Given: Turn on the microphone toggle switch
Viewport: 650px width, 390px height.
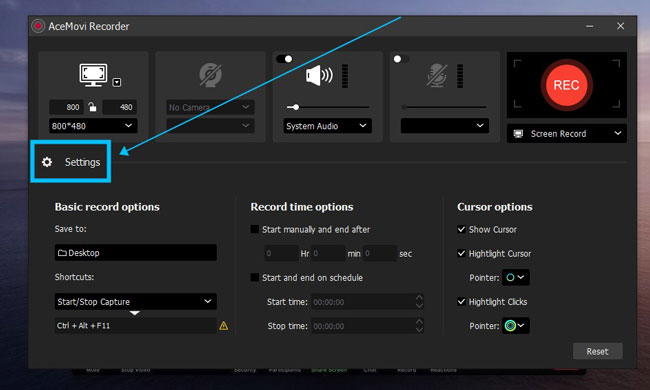Looking at the screenshot, I should 401,59.
